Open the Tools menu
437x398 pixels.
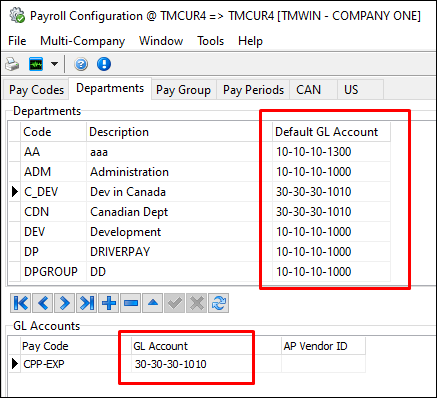[210, 41]
